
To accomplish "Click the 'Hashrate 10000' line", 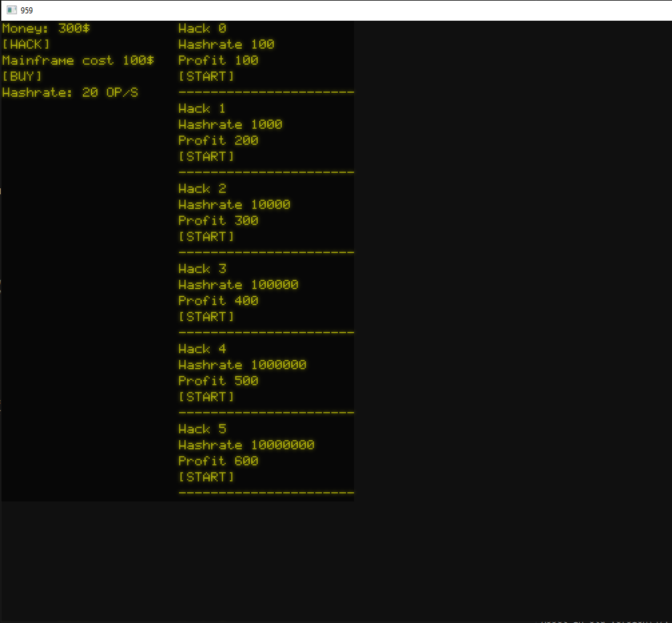I will (x=234, y=204).
